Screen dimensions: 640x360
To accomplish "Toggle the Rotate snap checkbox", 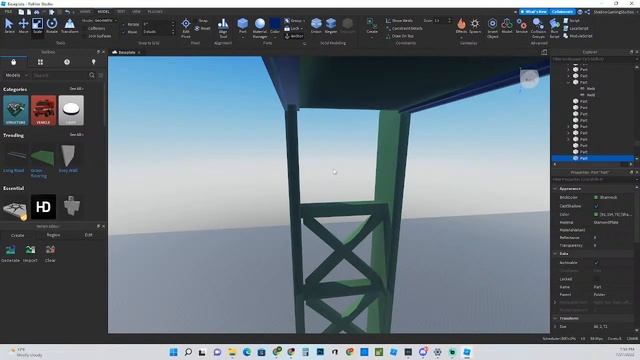I will (x=124, y=24).
